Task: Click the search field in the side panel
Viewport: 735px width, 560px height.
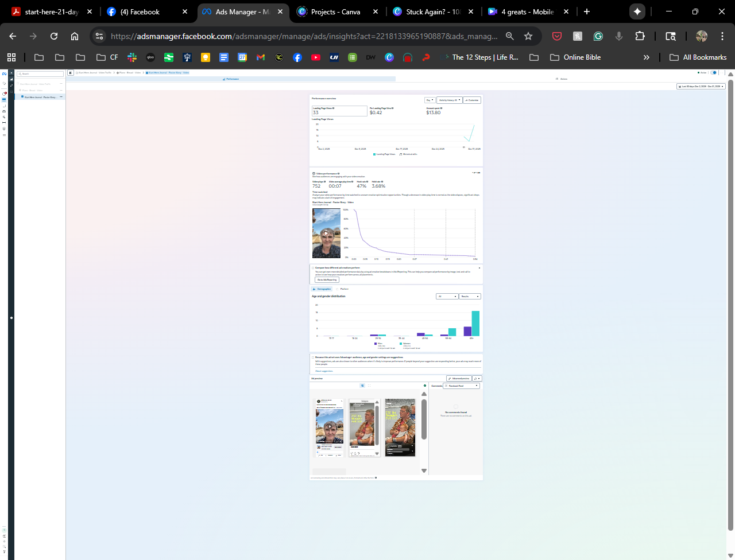Action: point(40,74)
